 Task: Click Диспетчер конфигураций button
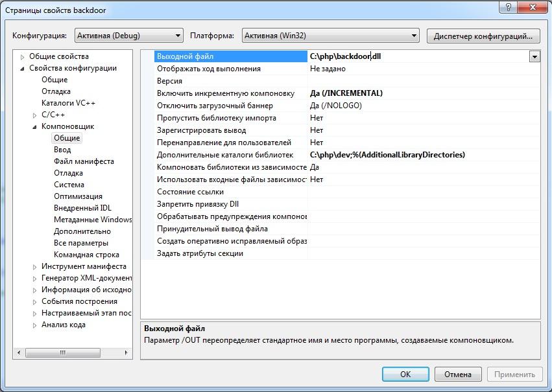tap(483, 36)
